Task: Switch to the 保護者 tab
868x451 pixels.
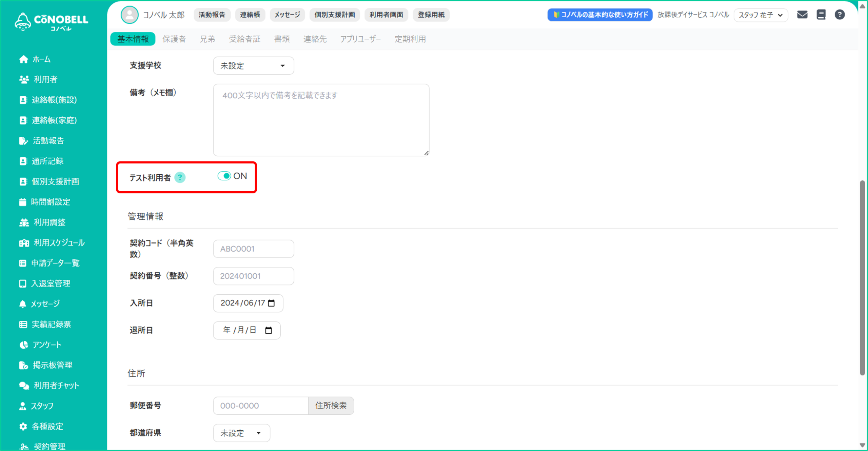Action: tap(174, 39)
